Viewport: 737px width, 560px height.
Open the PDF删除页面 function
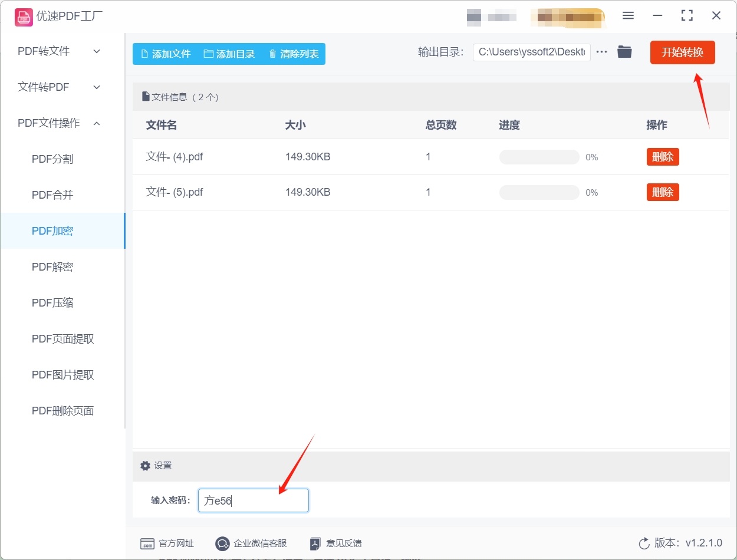pyautogui.click(x=62, y=411)
